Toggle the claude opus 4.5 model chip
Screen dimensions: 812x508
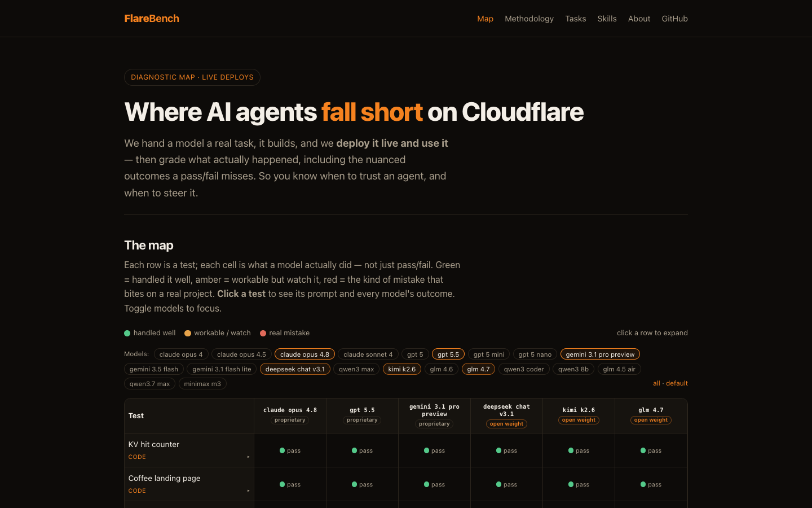(241, 354)
